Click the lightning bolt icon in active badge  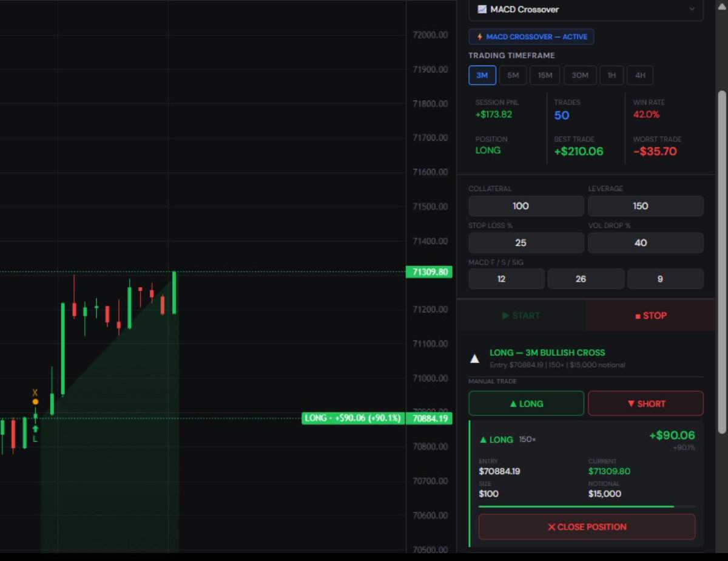click(479, 37)
